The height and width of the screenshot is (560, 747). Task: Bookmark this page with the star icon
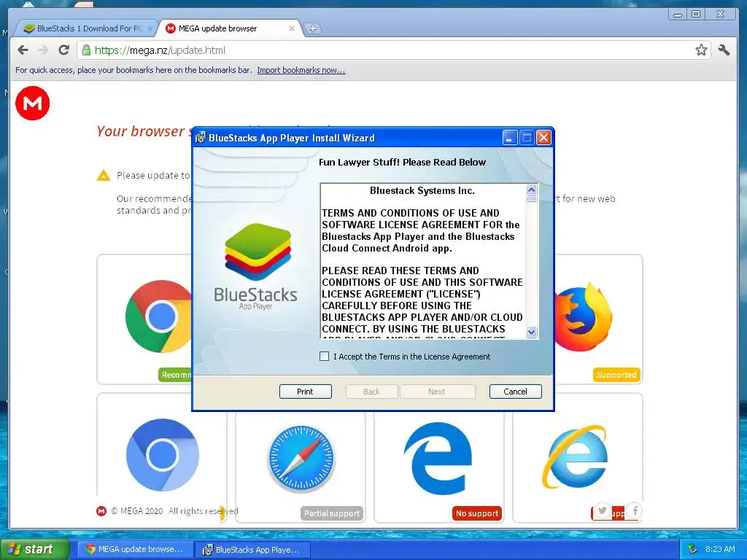point(701,50)
